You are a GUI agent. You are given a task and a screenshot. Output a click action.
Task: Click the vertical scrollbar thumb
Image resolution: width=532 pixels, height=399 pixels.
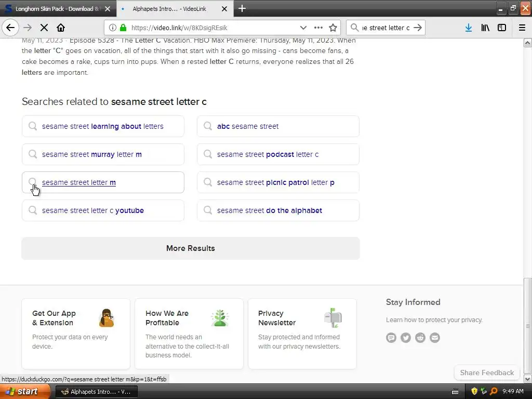coord(528,326)
